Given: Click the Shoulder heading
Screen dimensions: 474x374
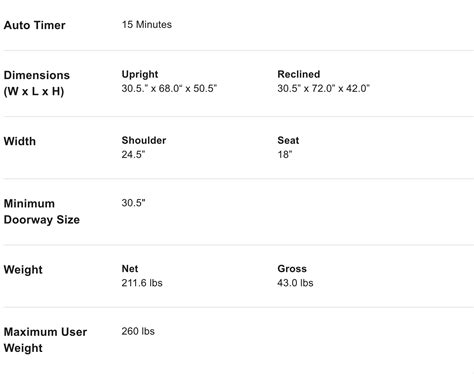Looking at the screenshot, I should [144, 140].
